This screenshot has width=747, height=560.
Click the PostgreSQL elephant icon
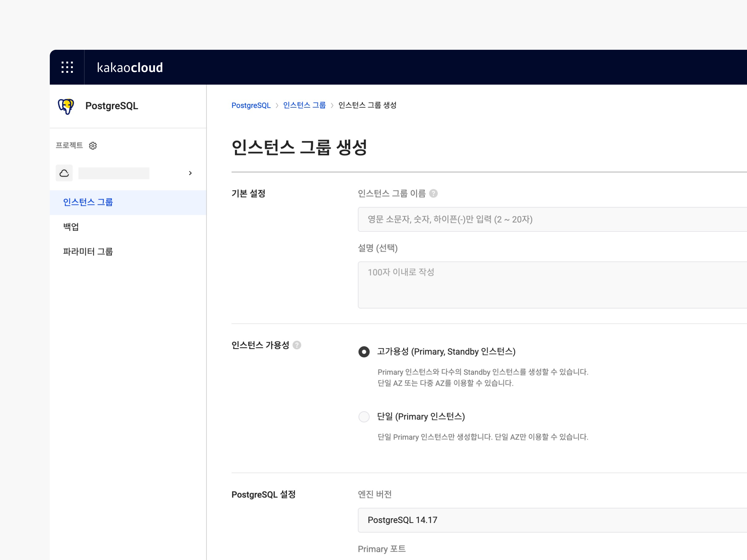coord(66,106)
